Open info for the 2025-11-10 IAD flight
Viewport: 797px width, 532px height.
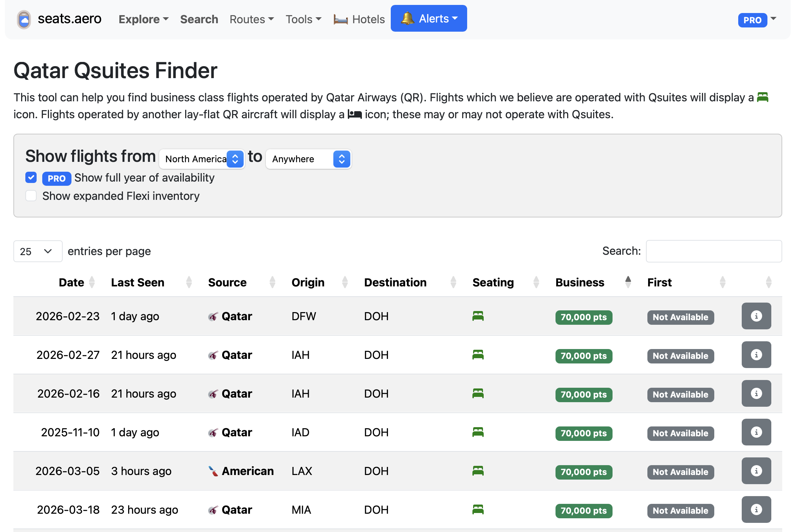coord(756,432)
